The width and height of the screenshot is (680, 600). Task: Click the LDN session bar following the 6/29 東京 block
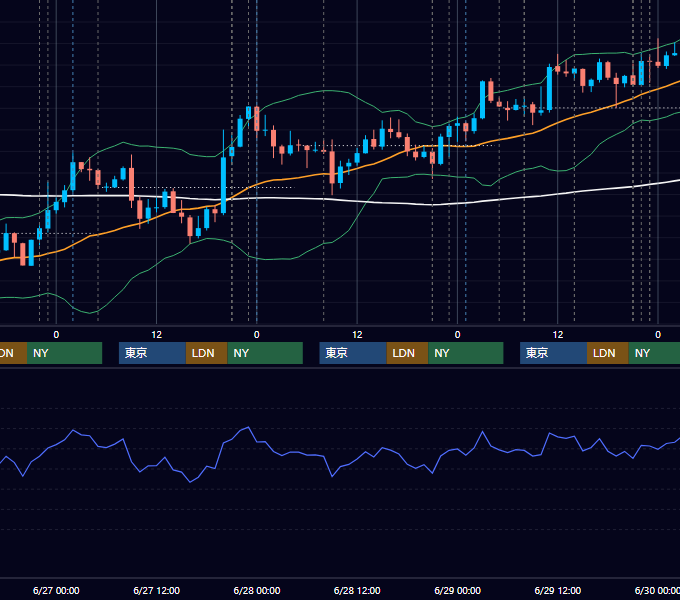[608, 353]
